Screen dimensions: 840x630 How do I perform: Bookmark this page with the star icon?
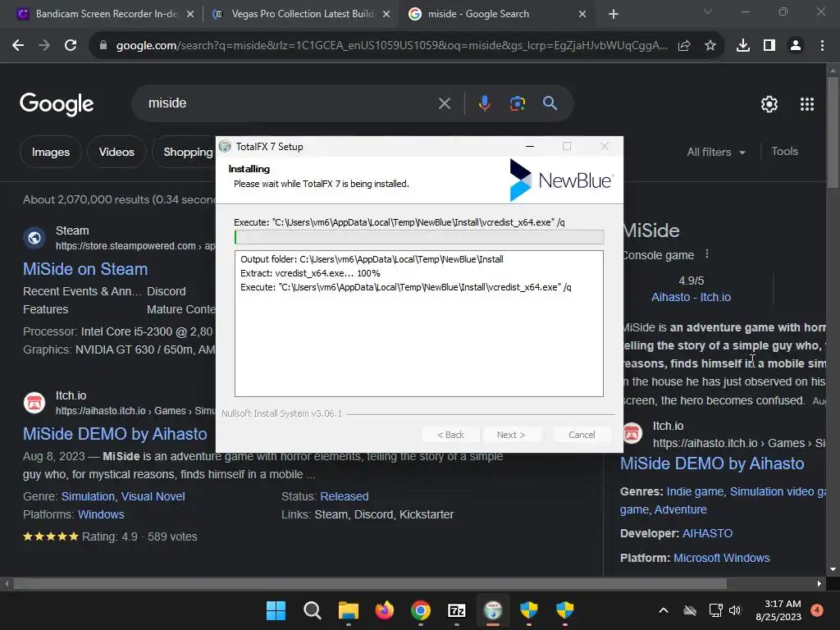[710, 46]
